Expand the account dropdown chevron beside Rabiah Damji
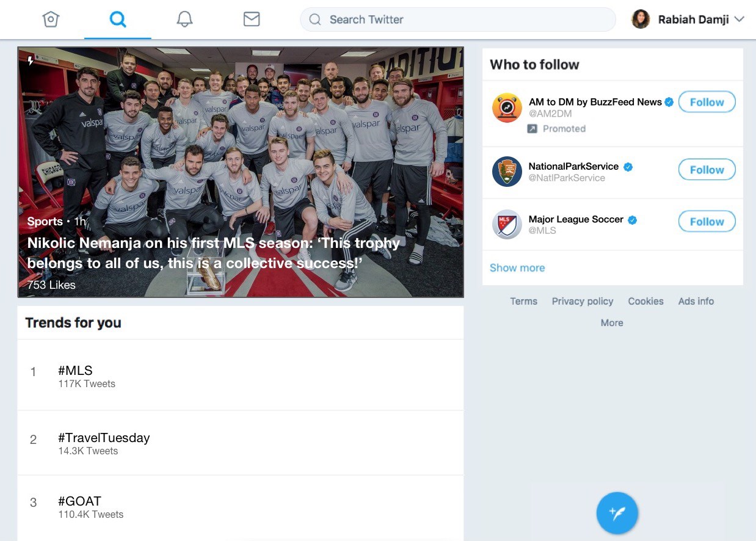The width and height of the screenshot is (756, 541). tap(740, 19)
